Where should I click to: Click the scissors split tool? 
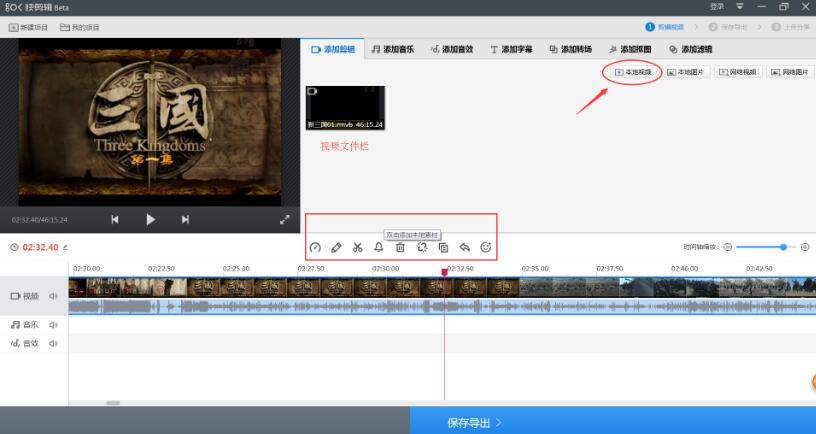(x=358, y=248)
